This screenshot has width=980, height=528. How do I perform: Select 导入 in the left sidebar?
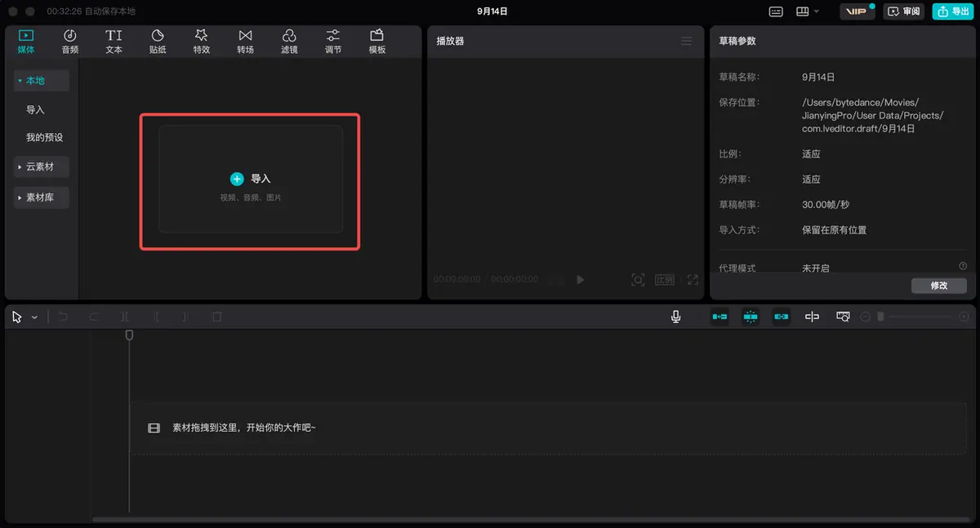pos(35,109)
